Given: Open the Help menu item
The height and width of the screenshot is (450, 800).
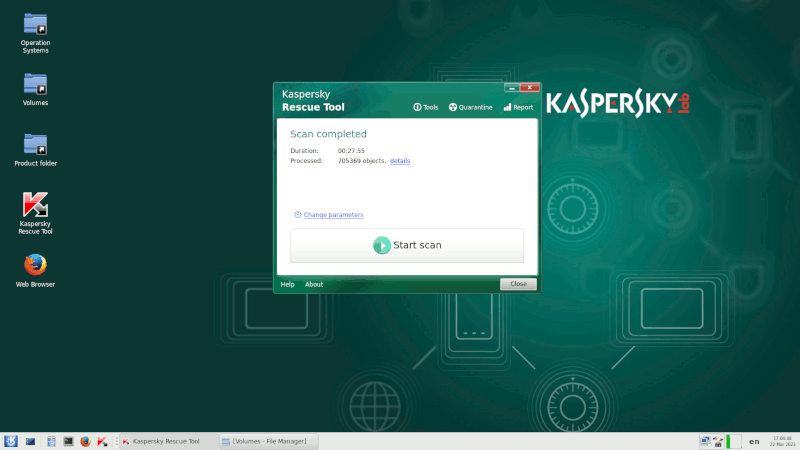Looking at the screenshot, I should pos(287,284).
